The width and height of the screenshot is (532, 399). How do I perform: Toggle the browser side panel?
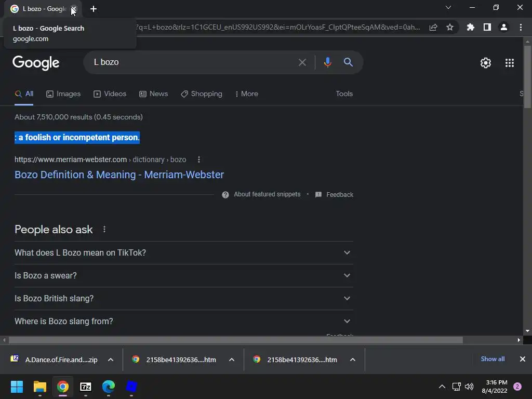pyautogui.click(x=487, y=27)
